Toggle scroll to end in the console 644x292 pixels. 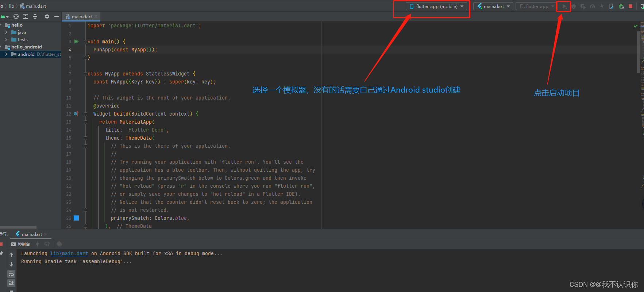[11, 283]
